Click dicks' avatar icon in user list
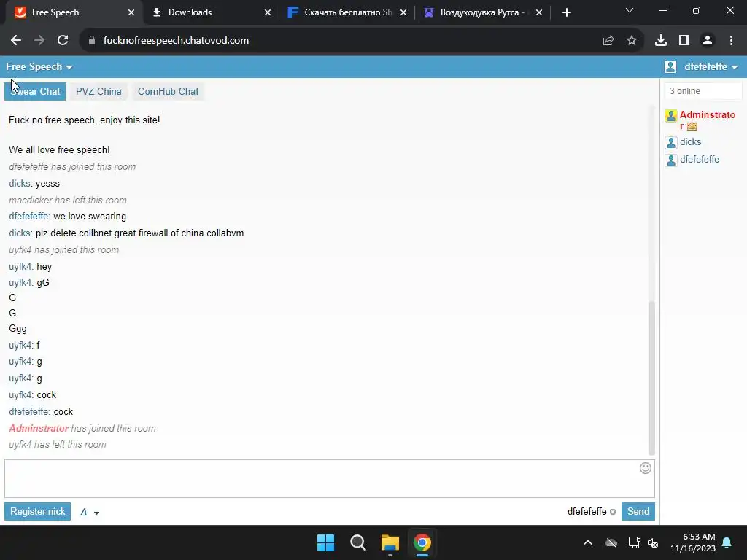Viewport: 747px width, 560px height. 671,142
